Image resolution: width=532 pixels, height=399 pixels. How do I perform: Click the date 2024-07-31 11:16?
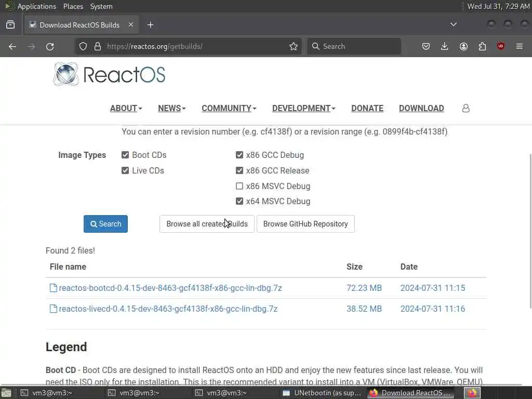(x=433, y=309)
